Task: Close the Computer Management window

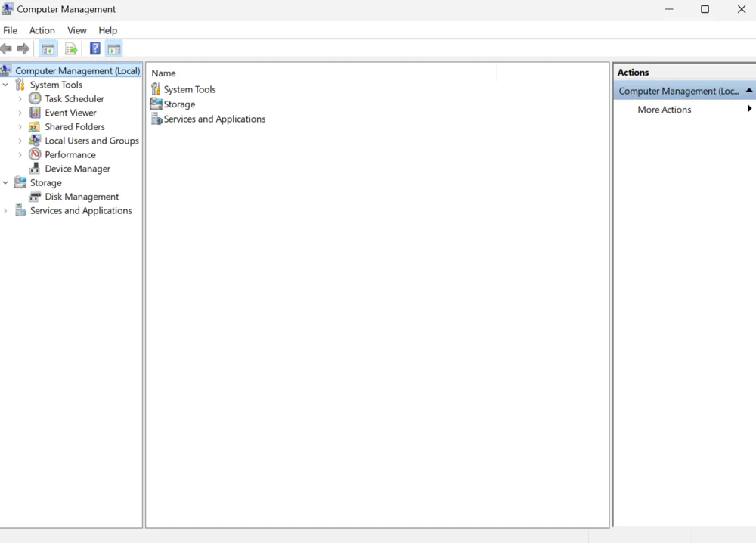Action: pos(741,9)
